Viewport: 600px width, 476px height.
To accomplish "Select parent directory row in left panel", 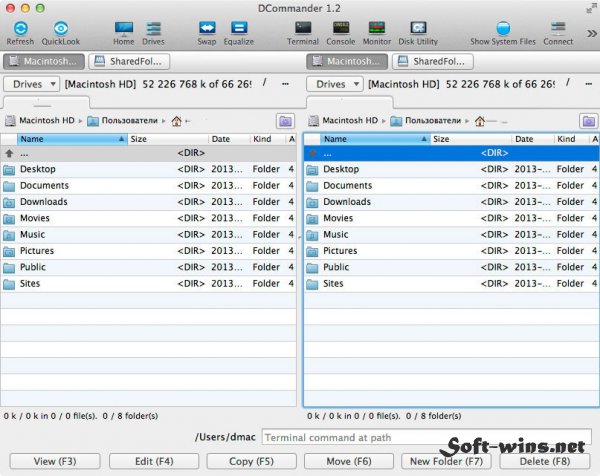I will 148,153.
